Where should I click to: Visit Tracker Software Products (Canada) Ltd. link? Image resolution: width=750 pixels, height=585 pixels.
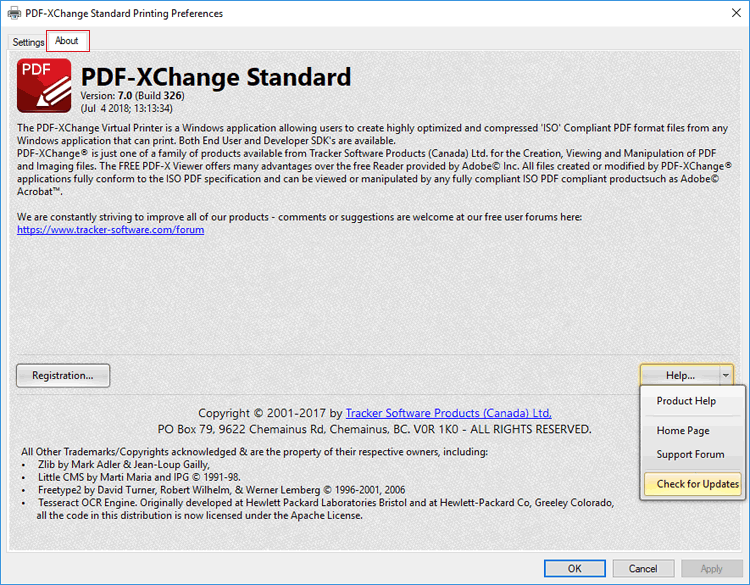point(448,413)
